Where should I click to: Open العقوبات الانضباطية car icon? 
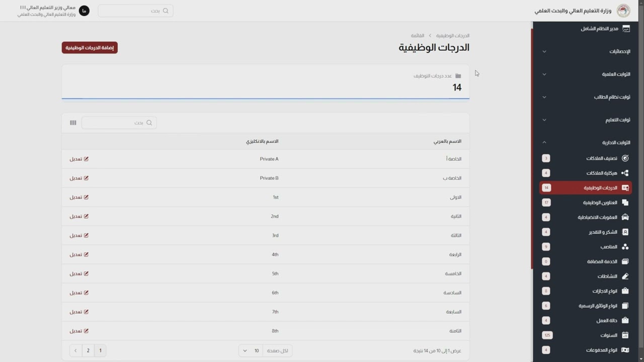tap(625, 217)
